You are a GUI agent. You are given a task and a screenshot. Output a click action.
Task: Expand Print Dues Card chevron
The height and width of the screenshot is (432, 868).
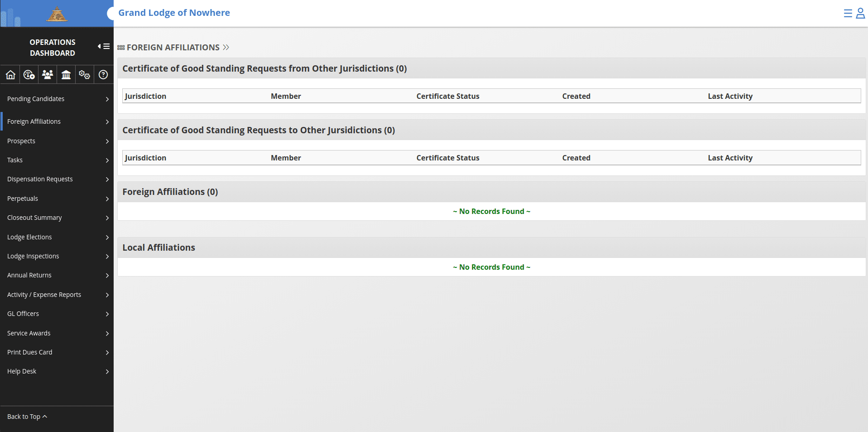(107, 353)
